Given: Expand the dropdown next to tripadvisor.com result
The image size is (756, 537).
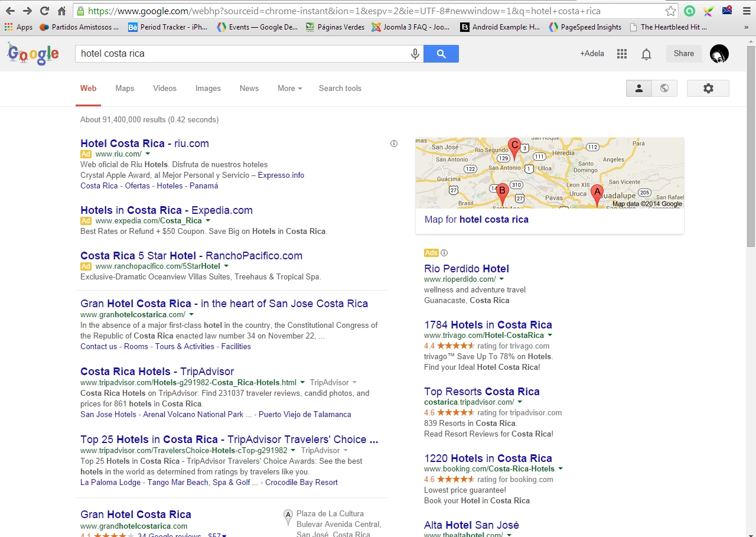Looking at the screenshot, I should [x=303, y=382].
